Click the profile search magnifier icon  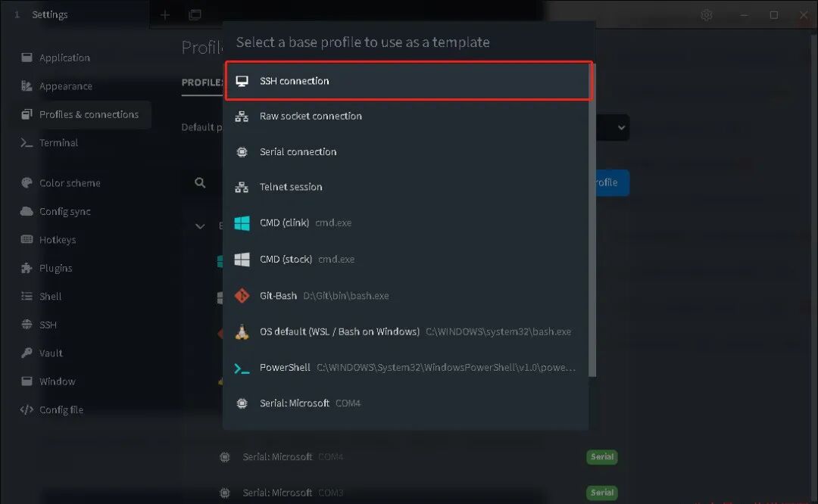[200, 183]
